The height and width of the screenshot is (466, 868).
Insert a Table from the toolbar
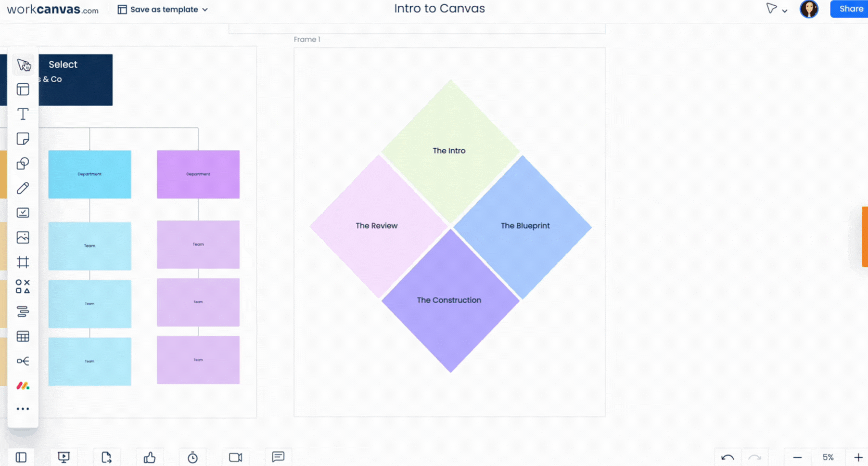[23, 336]
